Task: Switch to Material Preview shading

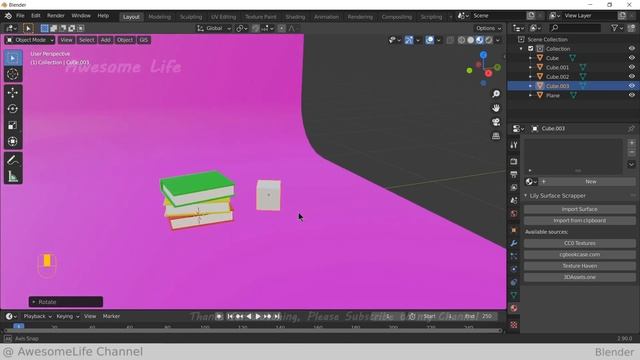Action: [x=480, y=40]
